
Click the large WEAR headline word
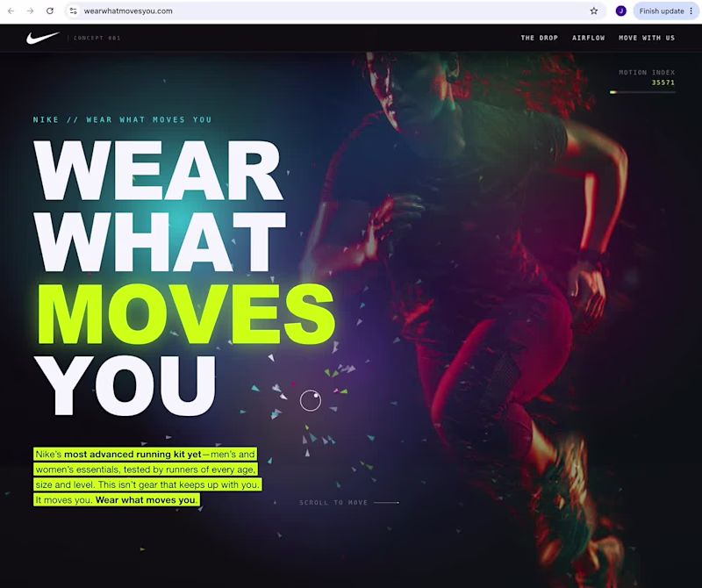[x=159, y=170]
